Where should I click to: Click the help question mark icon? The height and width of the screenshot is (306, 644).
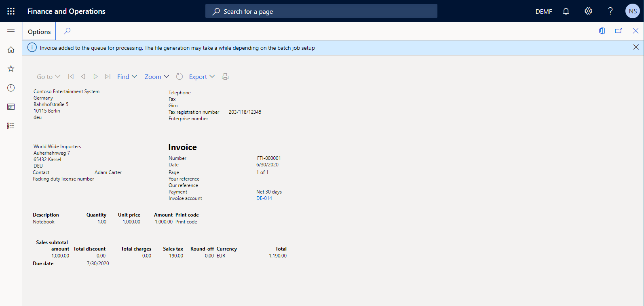(x=610, y=11)
